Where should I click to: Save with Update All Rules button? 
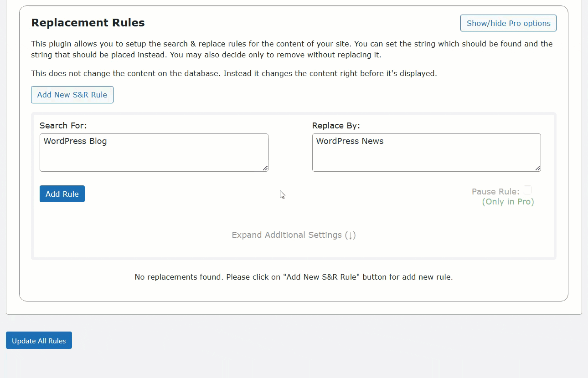(39, 341)
